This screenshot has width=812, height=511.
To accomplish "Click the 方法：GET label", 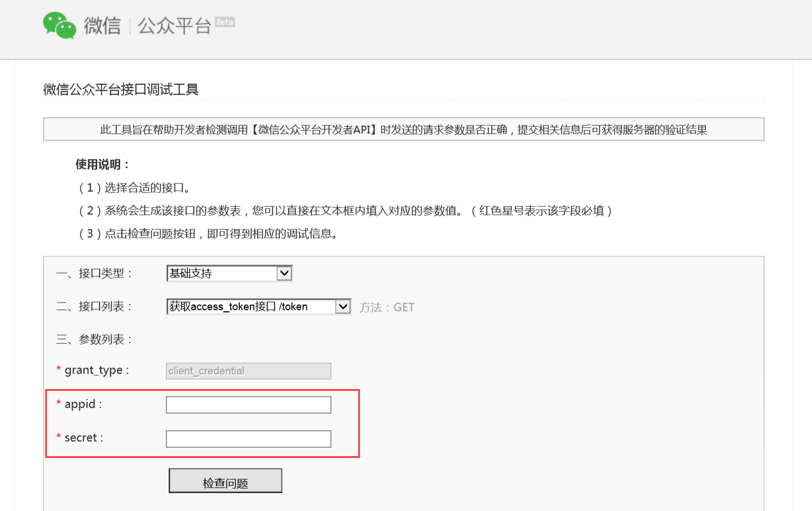I will coord(387,307).
